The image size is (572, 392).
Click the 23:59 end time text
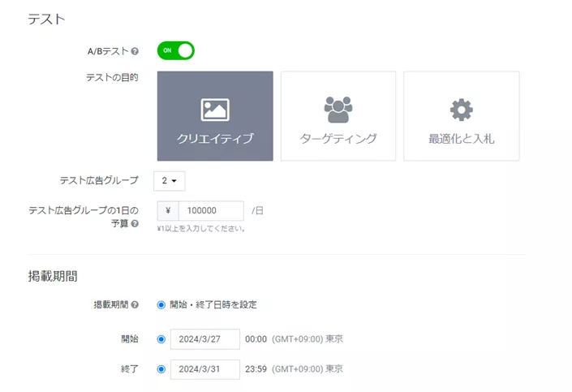pos(256,369)
